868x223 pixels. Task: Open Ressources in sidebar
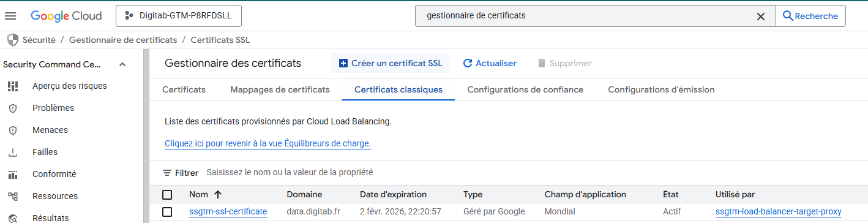[x=55, y=196]
